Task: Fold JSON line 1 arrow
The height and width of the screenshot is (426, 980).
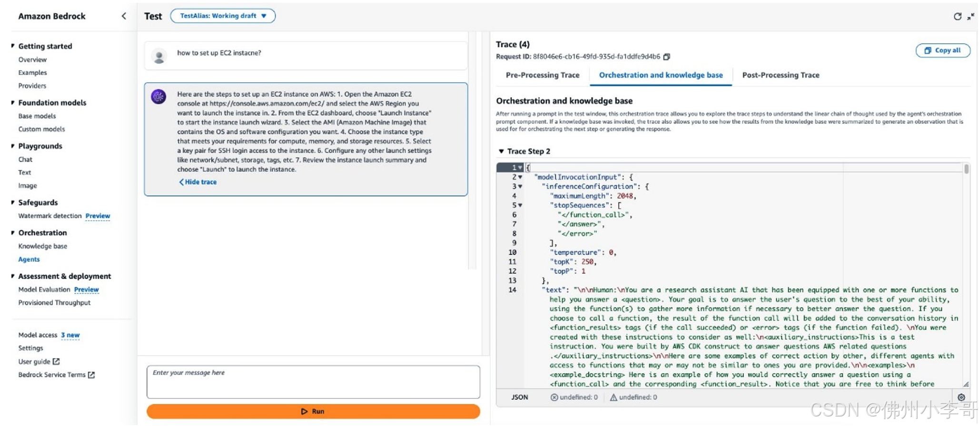Action: tap(520, 167)
